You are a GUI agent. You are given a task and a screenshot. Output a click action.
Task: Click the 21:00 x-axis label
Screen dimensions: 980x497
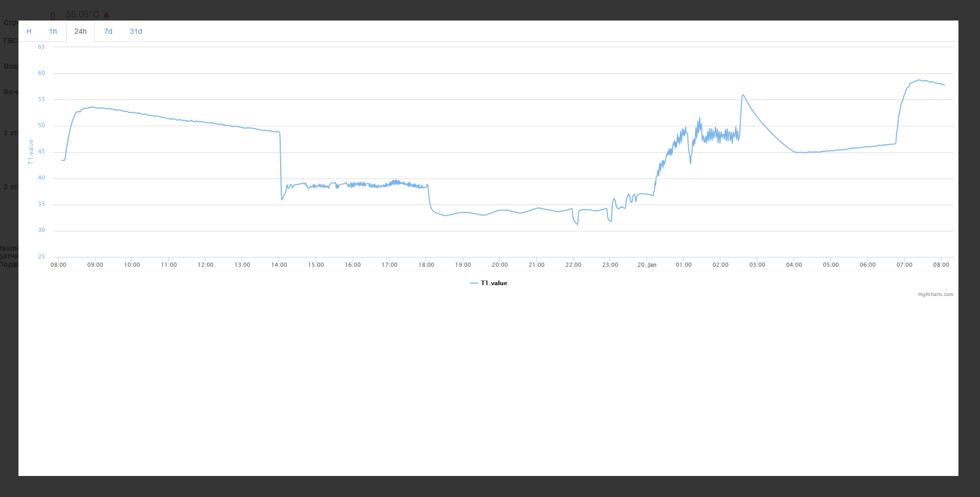coord(537,265)
